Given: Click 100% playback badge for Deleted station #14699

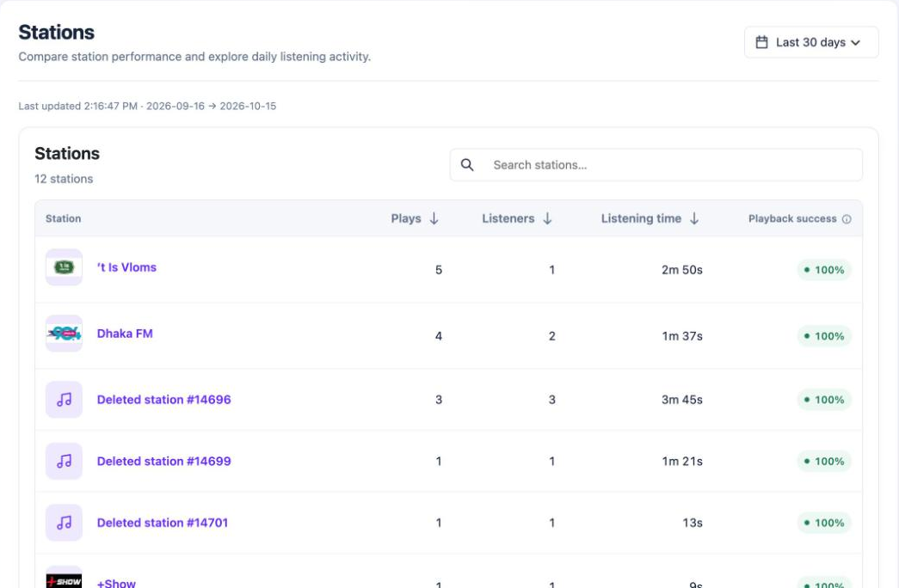Looking at the screenshot, I should (824, 462).
